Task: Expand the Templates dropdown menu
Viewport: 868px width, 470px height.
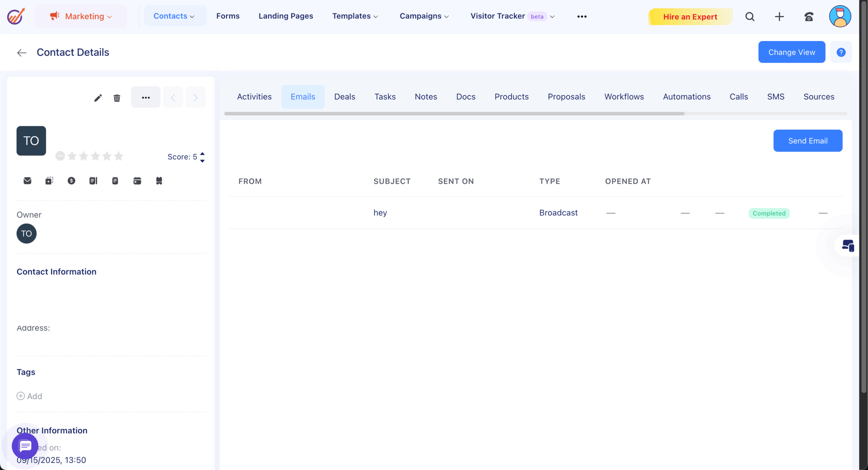Action: pos(355,16)
